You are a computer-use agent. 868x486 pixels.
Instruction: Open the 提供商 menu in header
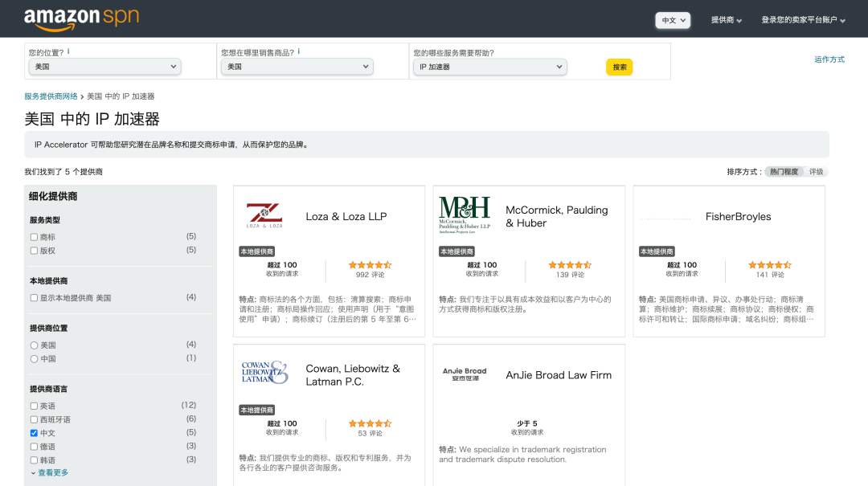coord(726,20)
